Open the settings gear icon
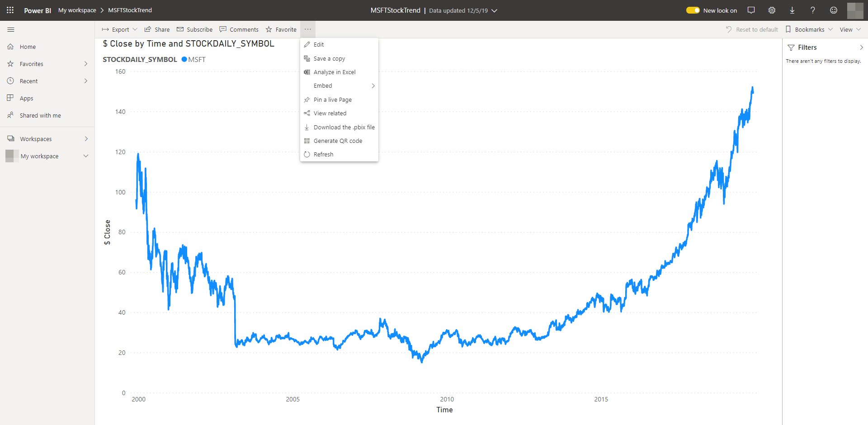The image size is (868, 425). pyautogui.click(x=772, y=10)
